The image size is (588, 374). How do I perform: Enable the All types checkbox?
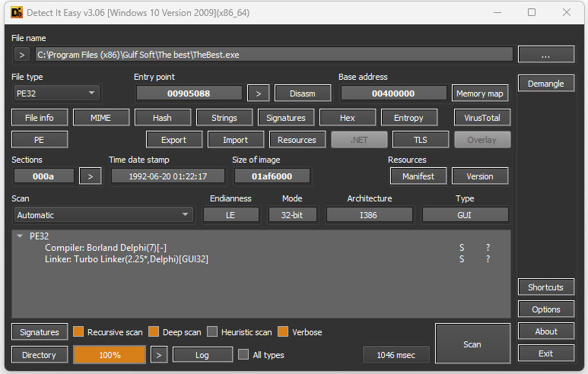click(x=243, y=354)
